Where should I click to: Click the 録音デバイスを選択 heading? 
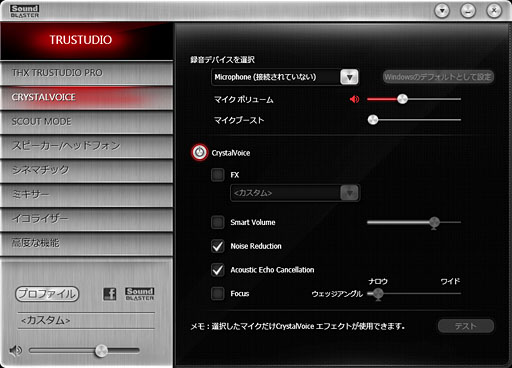point(222,60)
